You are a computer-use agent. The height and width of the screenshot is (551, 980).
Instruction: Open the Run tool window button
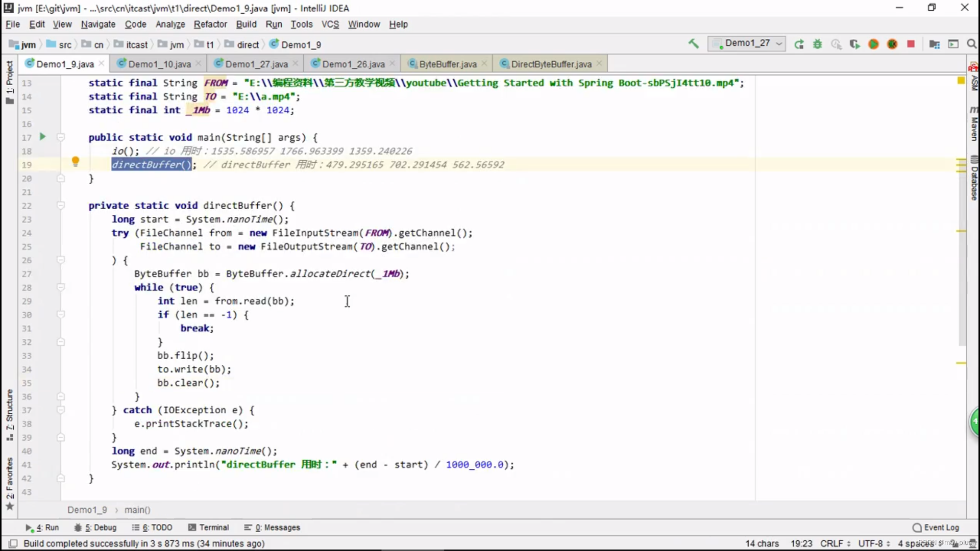point(42,528)
